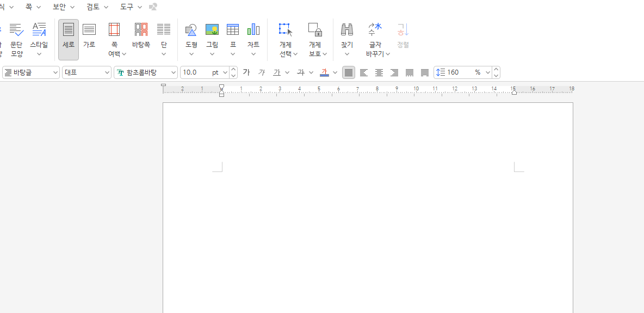644x313 pixels.
Task: Select left paragraph alignment
Action: 363,72
